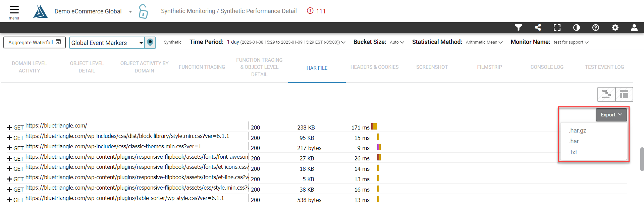Click the 238 KB size value
This screenshot has width=644, height=204.
pos(306,127)
